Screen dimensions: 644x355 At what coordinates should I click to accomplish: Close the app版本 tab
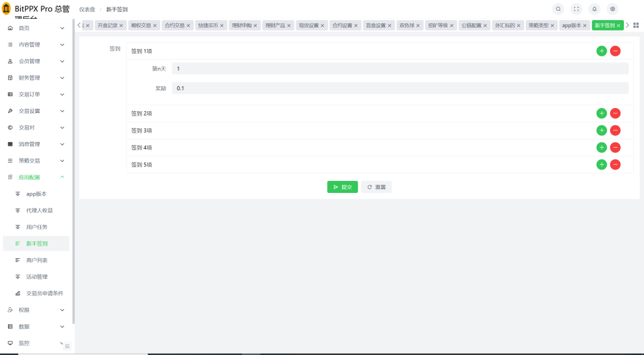(x=585, y=25)
